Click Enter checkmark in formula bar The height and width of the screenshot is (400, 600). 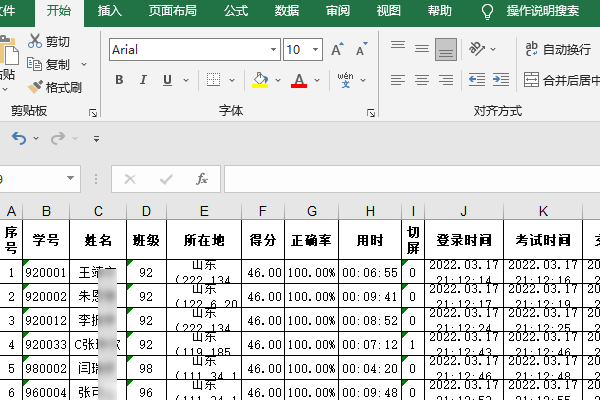166,179
